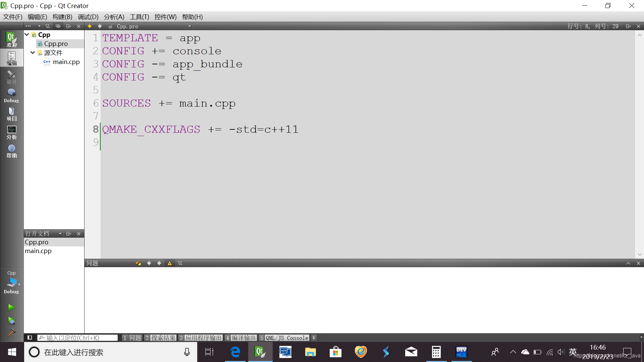
Task: Toggle the sidebar visibility button
Action: click(x=30, y=338)
